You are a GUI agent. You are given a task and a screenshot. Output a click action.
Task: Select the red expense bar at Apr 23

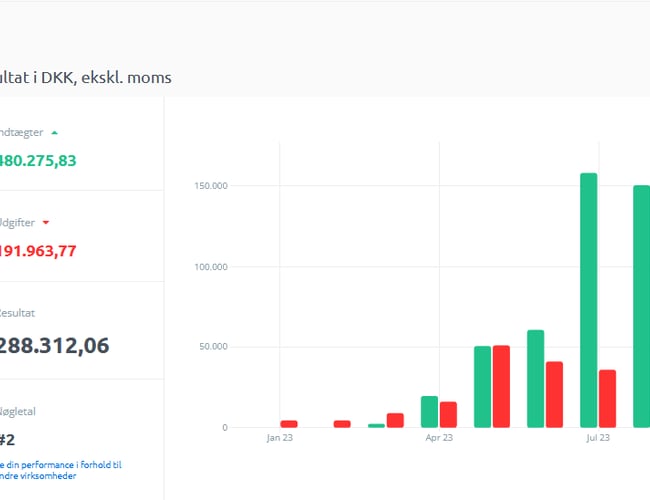448,415
